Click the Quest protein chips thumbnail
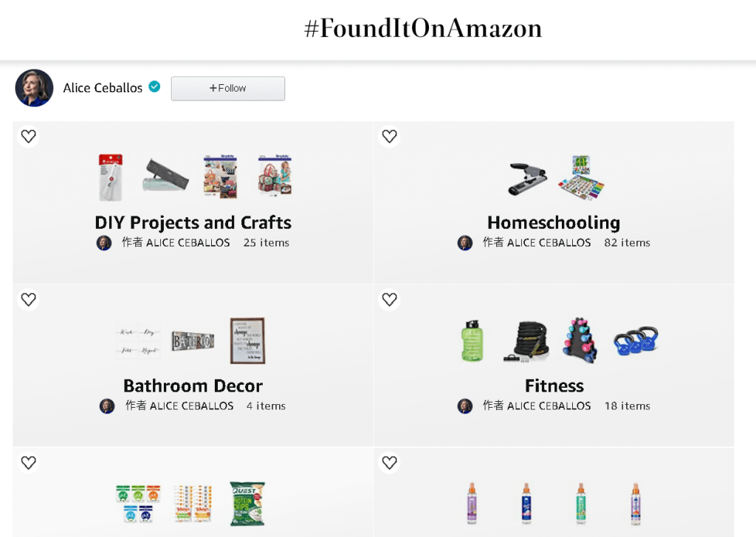The height and width of the screenshot is (537, 756). 247,504
